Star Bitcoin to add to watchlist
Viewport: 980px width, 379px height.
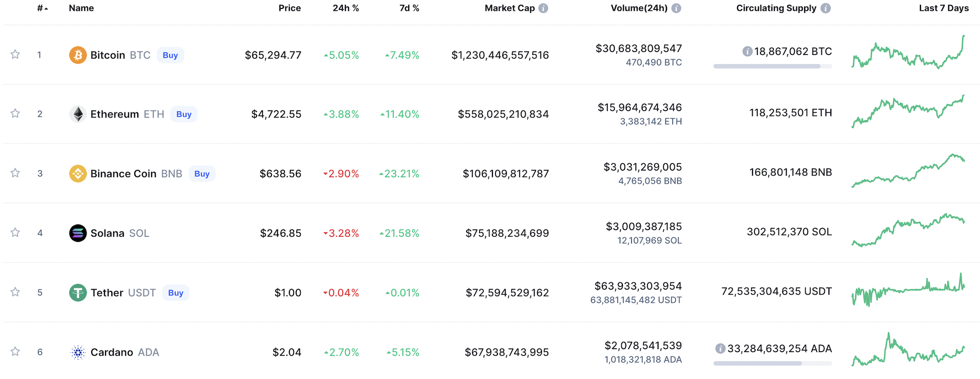[x=15, y=55]
